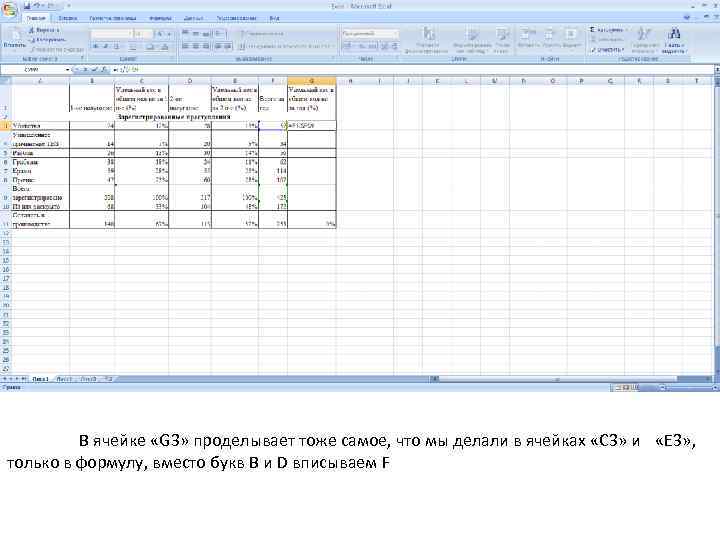Image resolution: width=720 pixels, height=540 pixels.
Task: Click the cancel (X) formula entry icon
Action: [x=85, y=70]
